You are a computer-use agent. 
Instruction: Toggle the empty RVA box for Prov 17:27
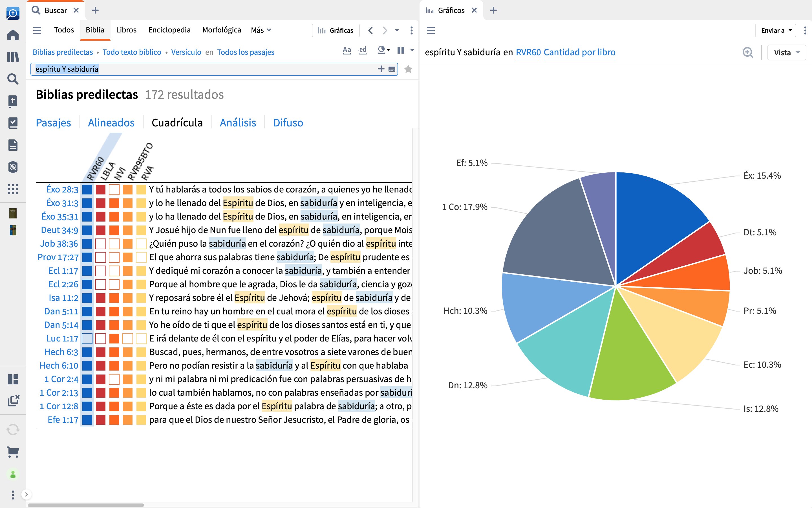(141, 257)
